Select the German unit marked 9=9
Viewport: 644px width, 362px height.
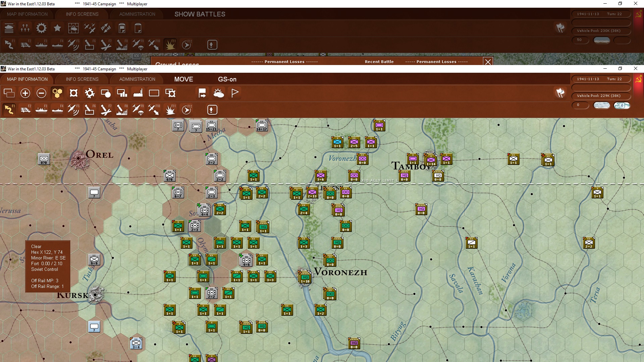(x=94, y=260)
